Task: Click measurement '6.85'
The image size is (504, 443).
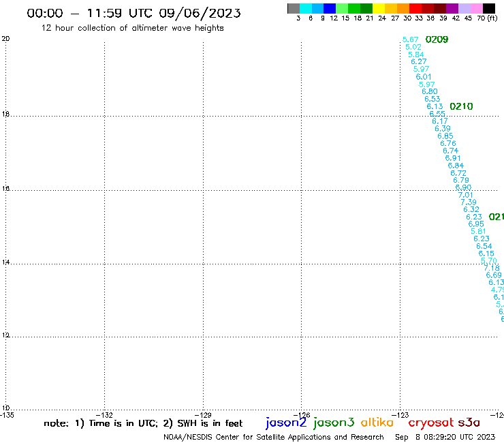Action: (x=445, y=136)
